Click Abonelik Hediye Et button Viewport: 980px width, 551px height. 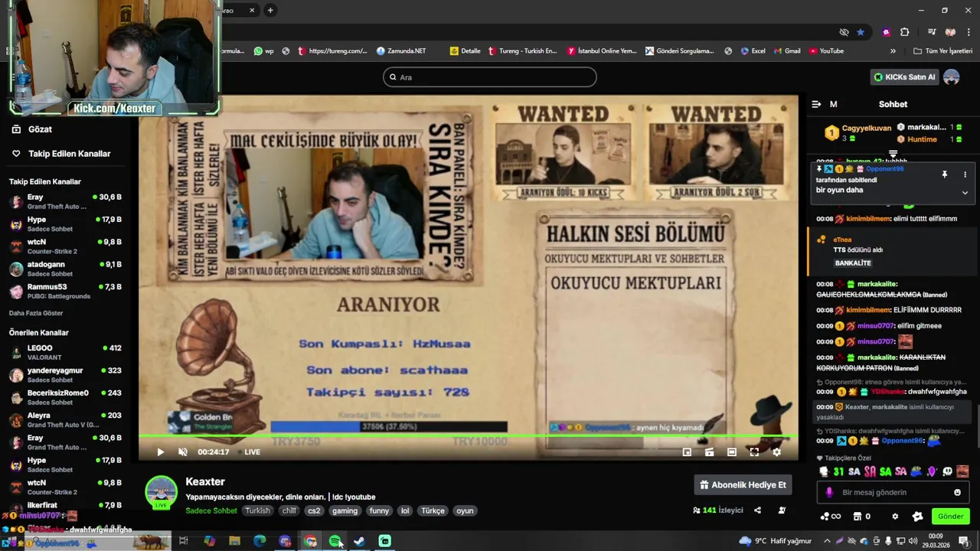click(743, 485)
